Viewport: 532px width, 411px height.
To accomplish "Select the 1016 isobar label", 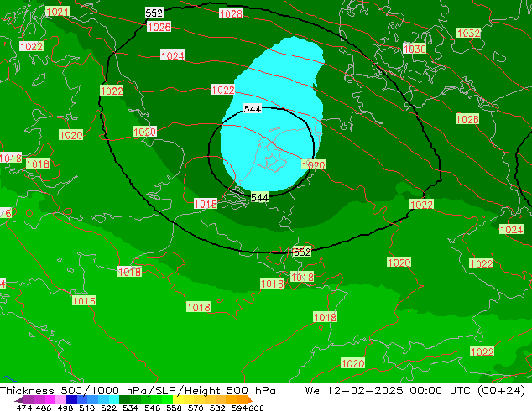I will click(84, 300).
